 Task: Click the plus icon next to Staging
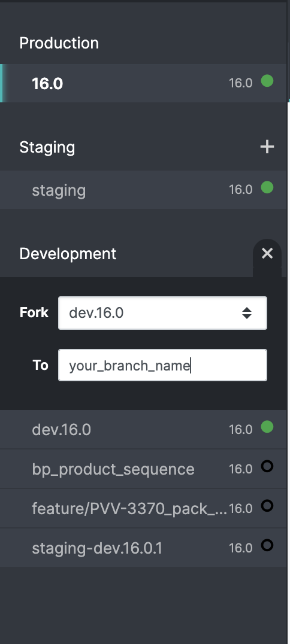click(267, 147)
